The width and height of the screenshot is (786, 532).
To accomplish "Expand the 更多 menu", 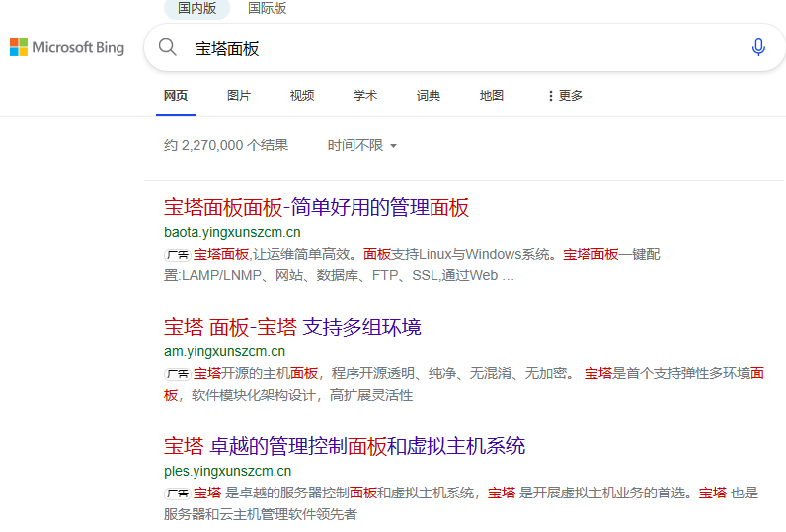I will [565, 95].
